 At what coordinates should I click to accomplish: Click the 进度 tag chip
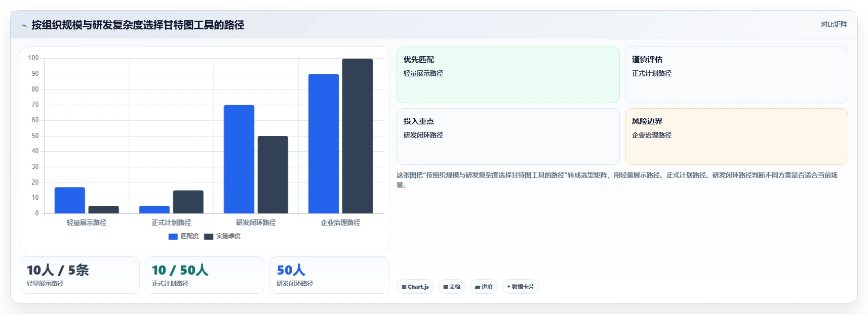(484, 287)
